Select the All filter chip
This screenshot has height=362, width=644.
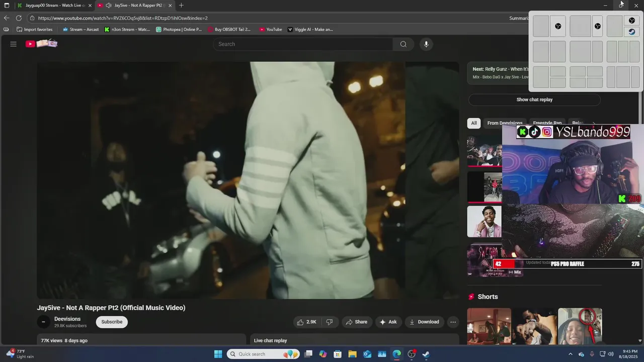tap(473, 123)
